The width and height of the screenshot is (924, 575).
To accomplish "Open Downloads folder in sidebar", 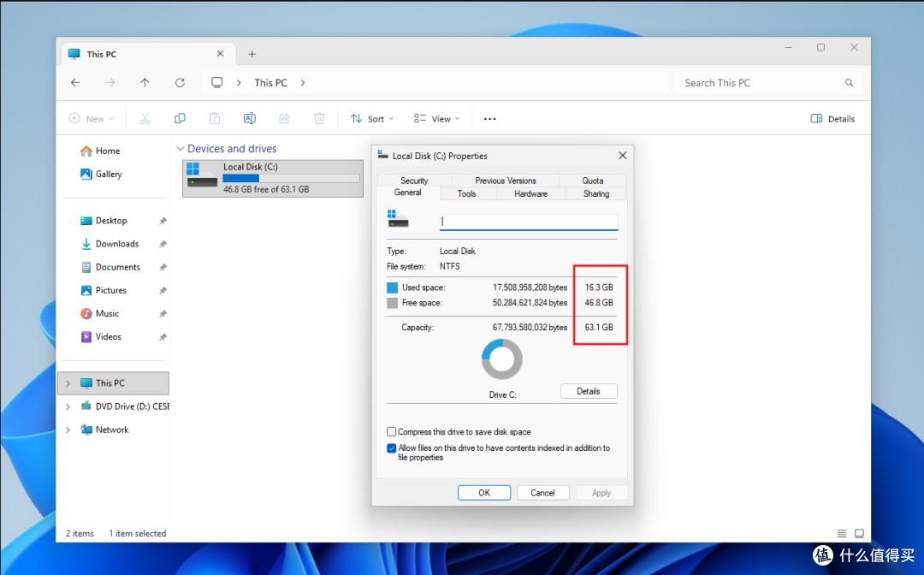I will 116,244.
